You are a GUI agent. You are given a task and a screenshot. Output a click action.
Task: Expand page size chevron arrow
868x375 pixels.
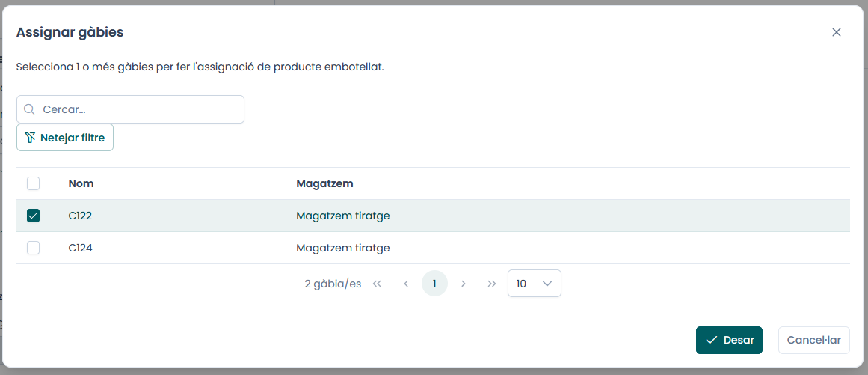547,284
